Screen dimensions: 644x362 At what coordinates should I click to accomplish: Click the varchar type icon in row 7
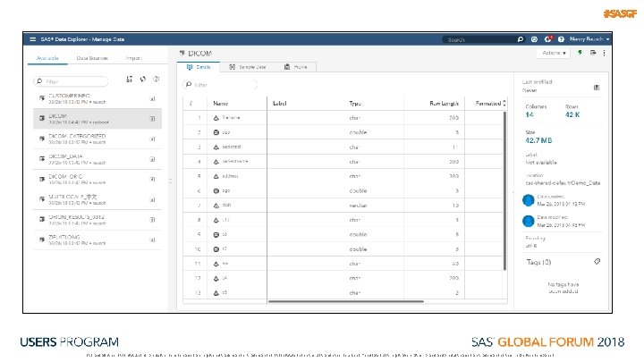[216, 206]
